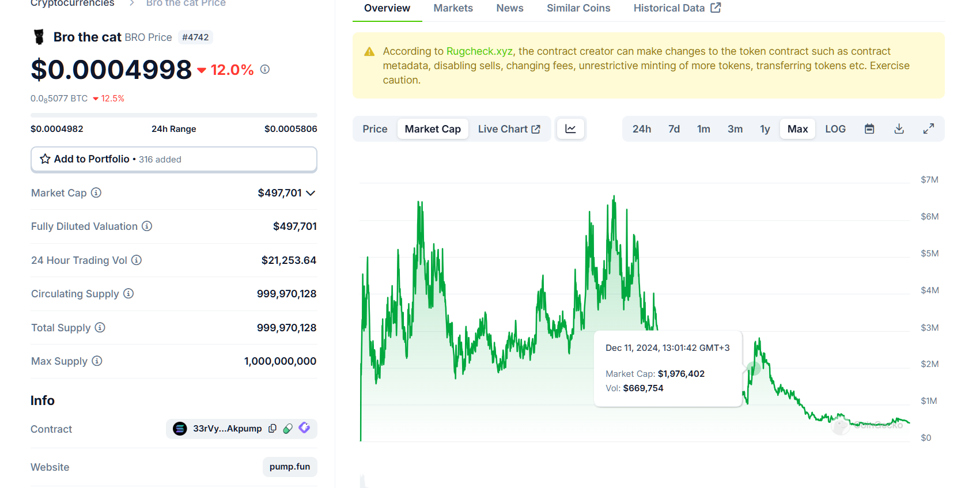Screen dimensions: 980x488
Task: Click the Bro the cat coin logo
Action: [39, 37]
